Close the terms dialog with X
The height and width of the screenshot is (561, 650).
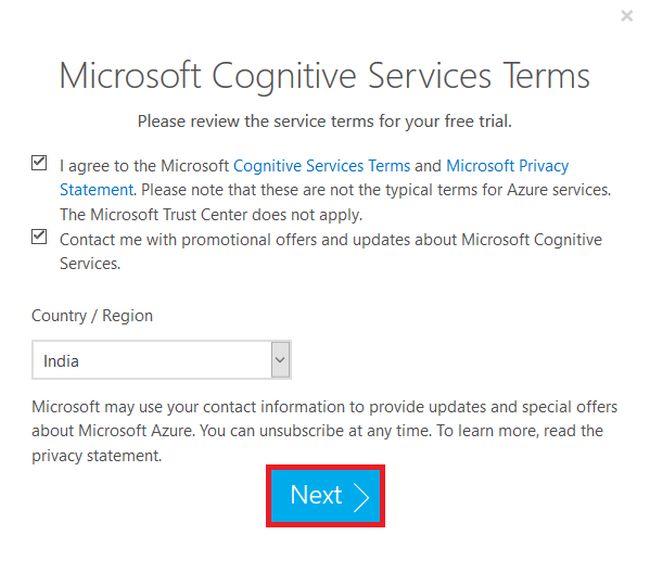click(627, 16)
